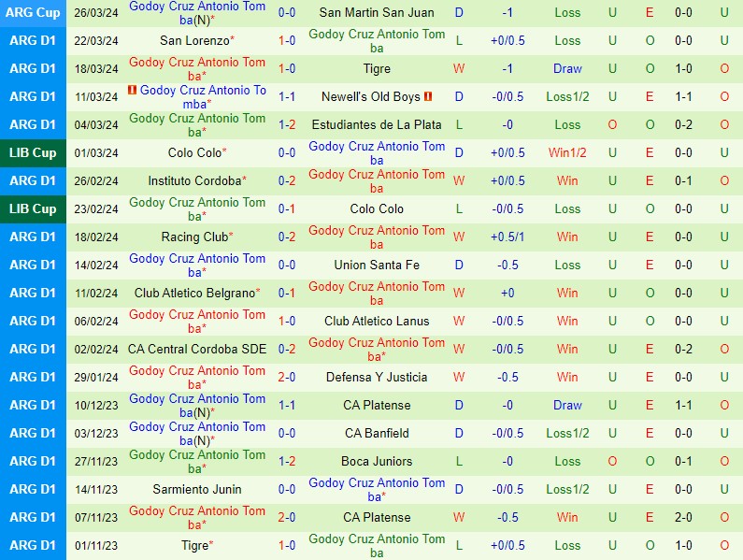743x560 pixels.
Task: Click the -1 handicap on San Martin San Juan row
Action: 507,12
